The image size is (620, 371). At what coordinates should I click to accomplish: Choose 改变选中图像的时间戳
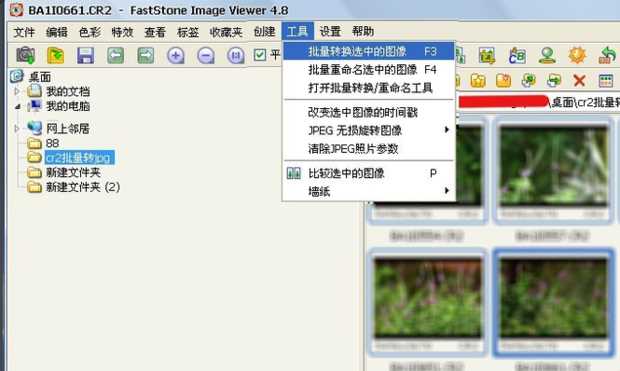[x=369, y=112]
